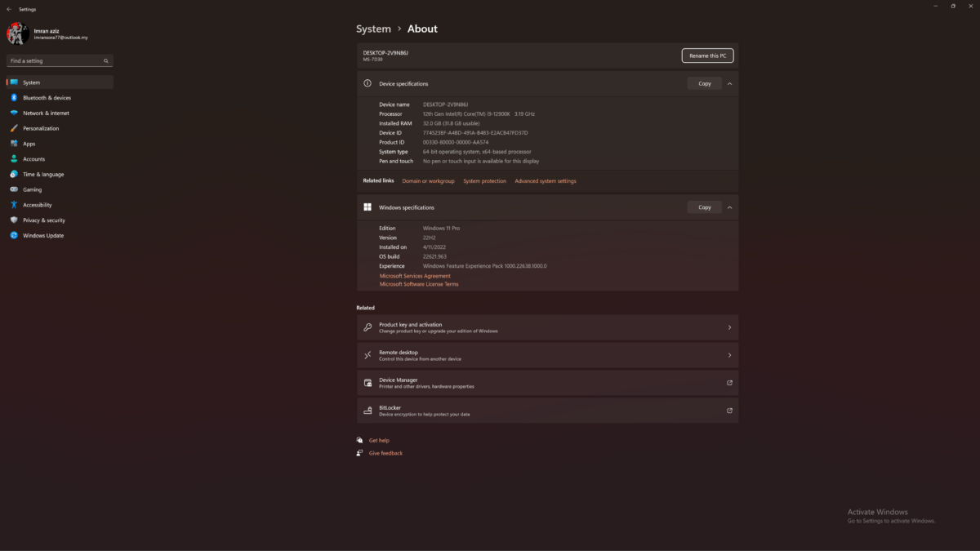Copy the Device specifications
Image resolution: width=980 pixels, height=551 pixels.
click(704, 83)
